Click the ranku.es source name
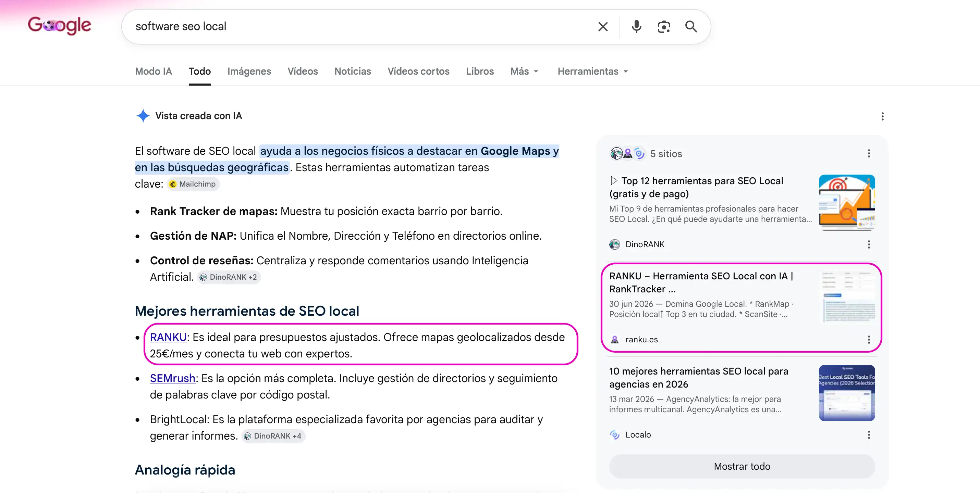The image size is (980, 493). click(641, 339)
